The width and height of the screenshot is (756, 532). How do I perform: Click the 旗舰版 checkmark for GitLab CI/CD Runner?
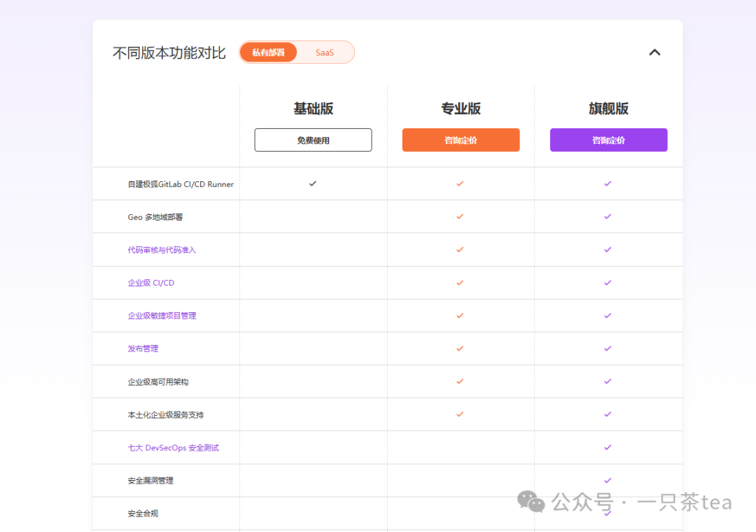point(608,183)
